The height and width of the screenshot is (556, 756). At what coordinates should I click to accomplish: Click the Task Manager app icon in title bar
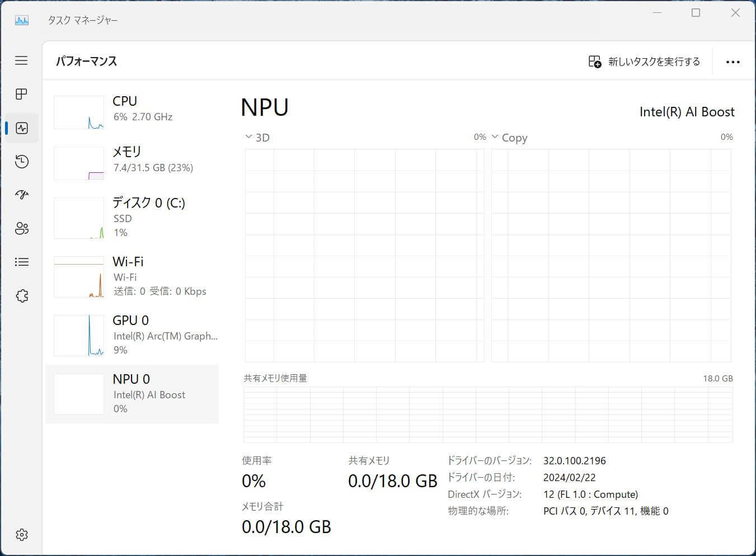click(x=21, y=20)
